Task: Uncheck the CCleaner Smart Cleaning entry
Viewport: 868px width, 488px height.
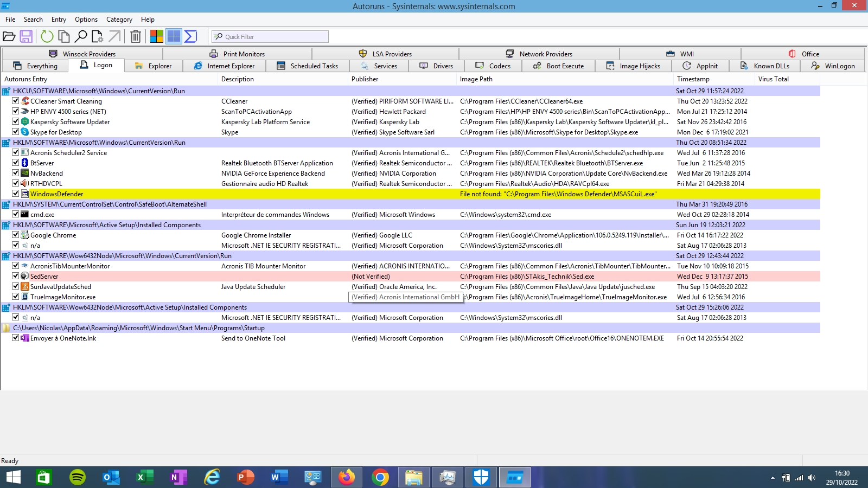Action: pos(16,101)
